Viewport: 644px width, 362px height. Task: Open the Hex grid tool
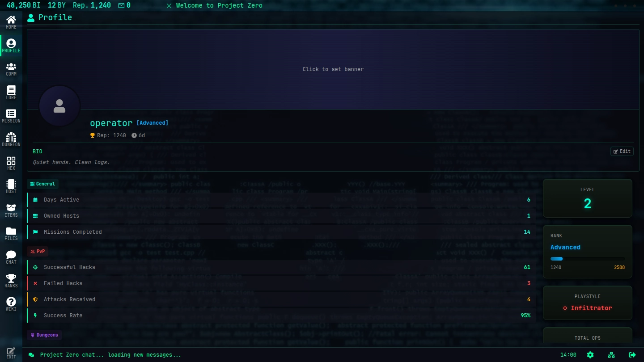pos(11,163)
